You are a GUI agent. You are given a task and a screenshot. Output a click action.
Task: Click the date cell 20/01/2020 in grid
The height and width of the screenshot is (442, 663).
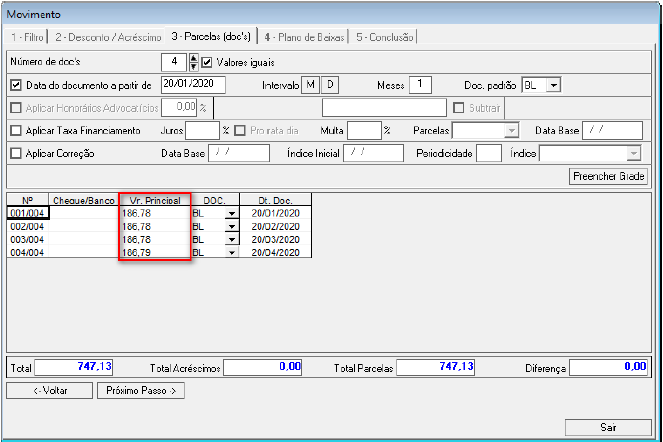276,213
